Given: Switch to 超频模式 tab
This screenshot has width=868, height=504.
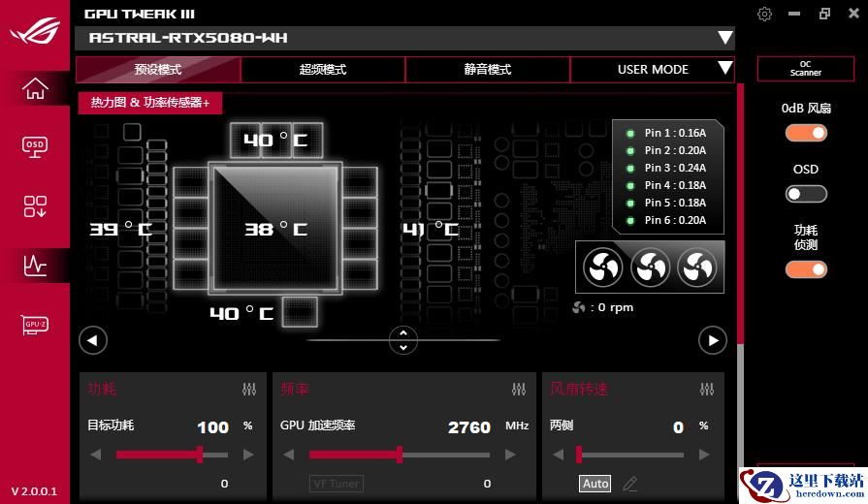Looking at the screenshot, I should point(323,69).
